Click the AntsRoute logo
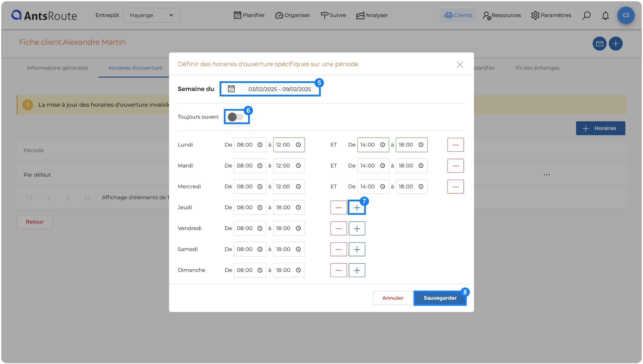 pos(44,15)
